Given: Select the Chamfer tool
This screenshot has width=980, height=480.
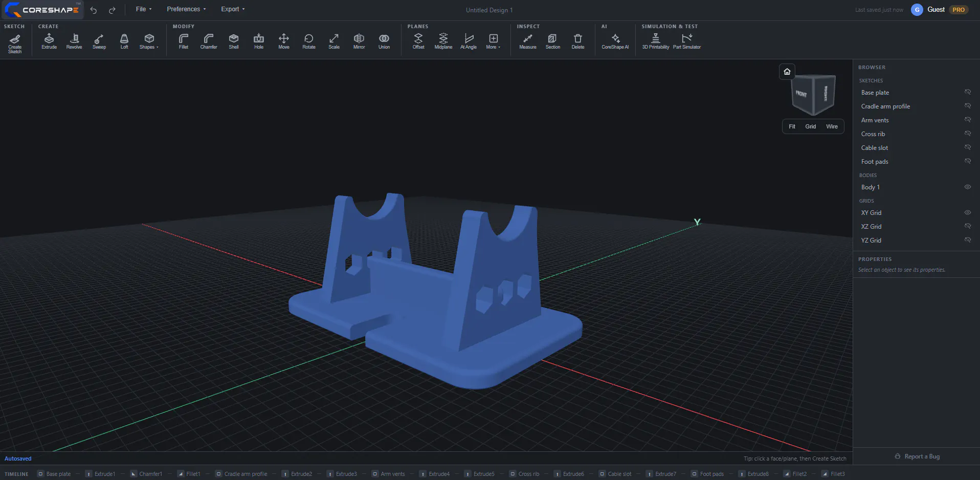Looking at the screenshot, I should 209,41.
